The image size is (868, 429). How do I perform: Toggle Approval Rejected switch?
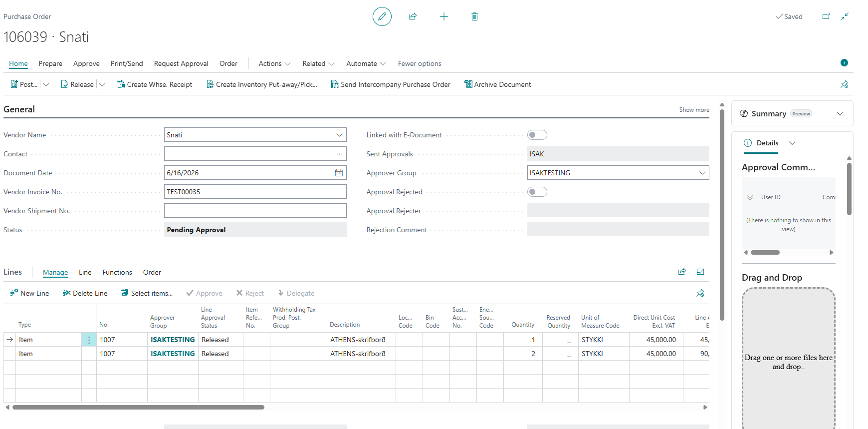(x=537, y=192)
